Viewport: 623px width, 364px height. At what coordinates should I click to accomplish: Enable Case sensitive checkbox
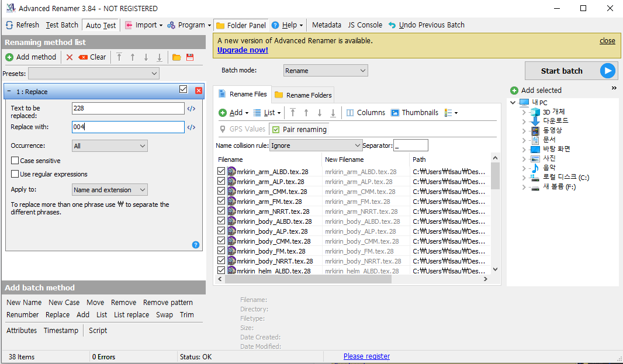(x=15, y=161)
